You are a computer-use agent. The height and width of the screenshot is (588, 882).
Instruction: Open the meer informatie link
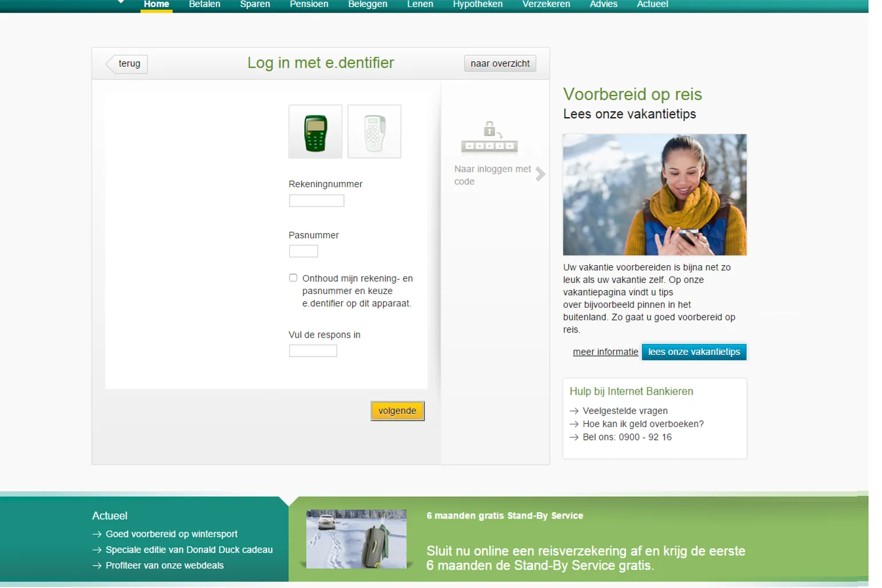(x=605, y=352)
